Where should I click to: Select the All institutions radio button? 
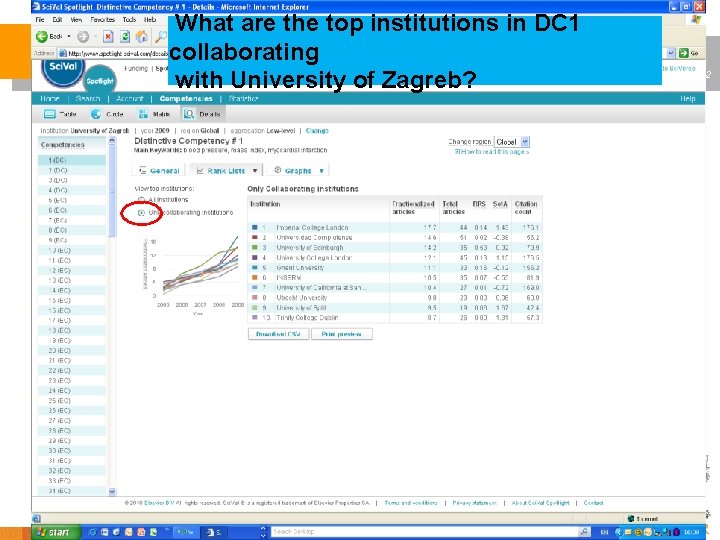tap(141, 200)
